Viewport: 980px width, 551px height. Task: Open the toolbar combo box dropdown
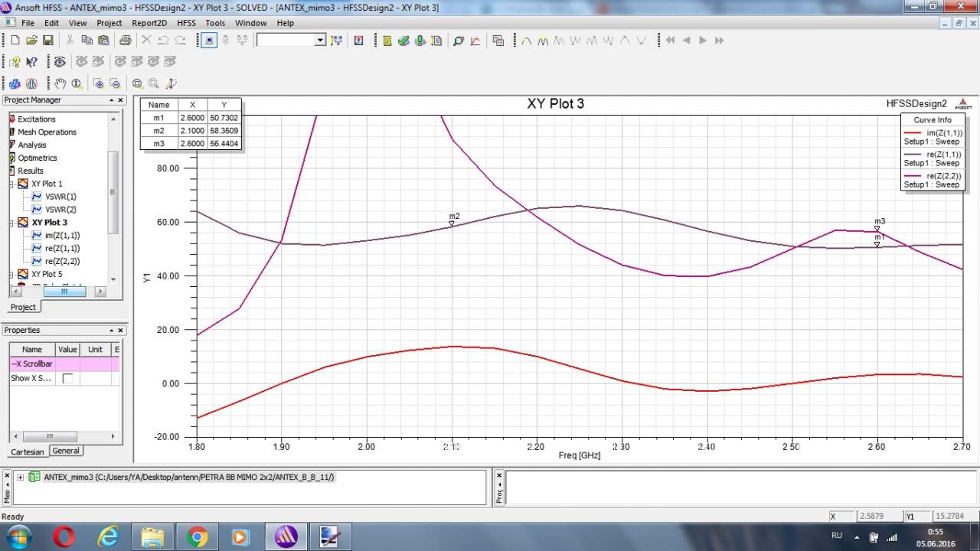point(320,41)
